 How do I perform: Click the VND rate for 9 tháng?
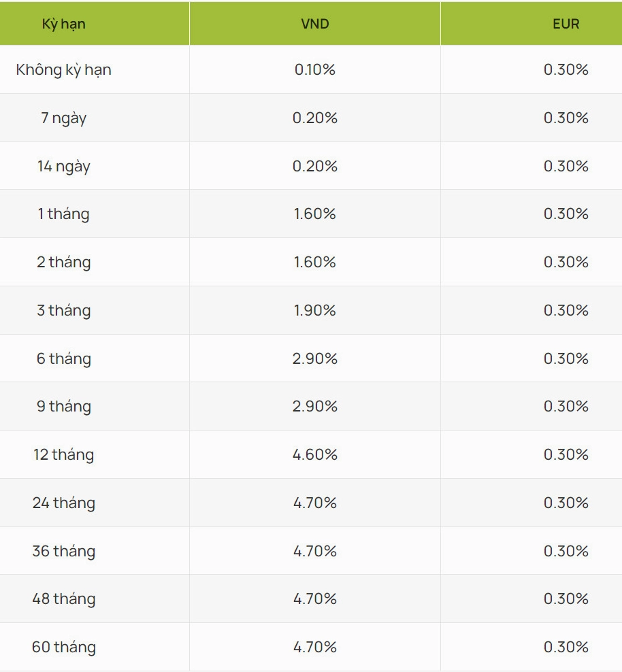tap(314, 406)
